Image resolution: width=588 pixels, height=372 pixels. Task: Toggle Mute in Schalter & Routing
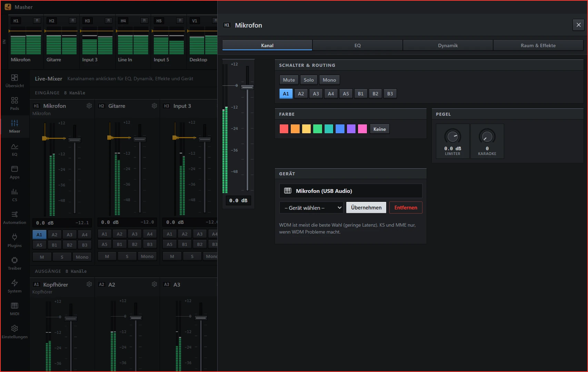[289, 80]
